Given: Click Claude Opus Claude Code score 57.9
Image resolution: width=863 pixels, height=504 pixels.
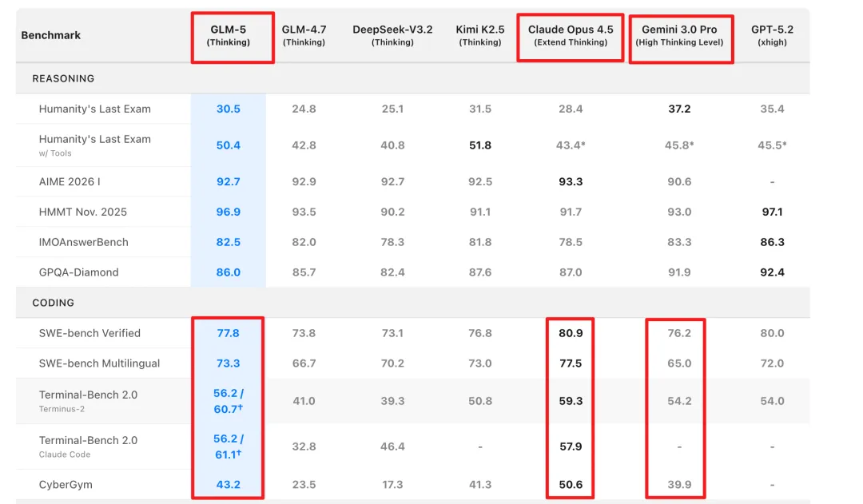Looking at the screenshot, I should coord(571,446).
